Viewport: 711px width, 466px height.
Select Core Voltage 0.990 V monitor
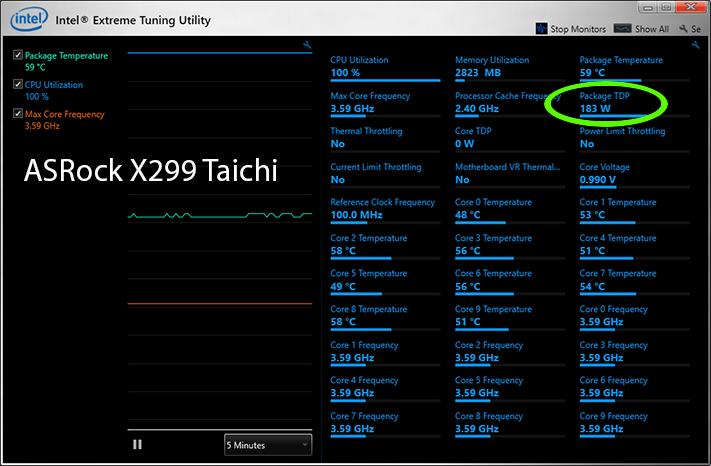coord(634,175)
